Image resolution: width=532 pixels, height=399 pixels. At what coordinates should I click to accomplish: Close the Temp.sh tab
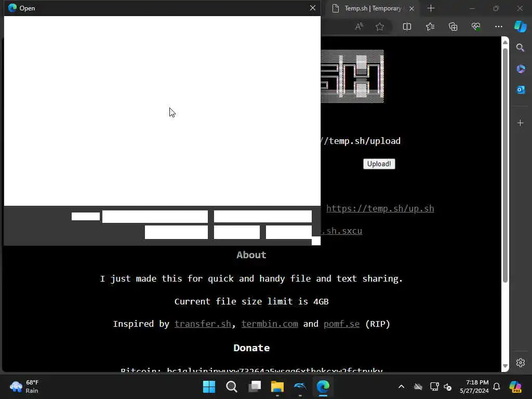point(411,8)
